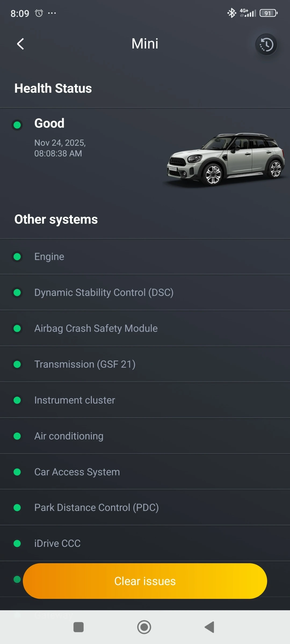
Task: Click the green dot beside iDrive CCC
Action: (x=17, y=543)
